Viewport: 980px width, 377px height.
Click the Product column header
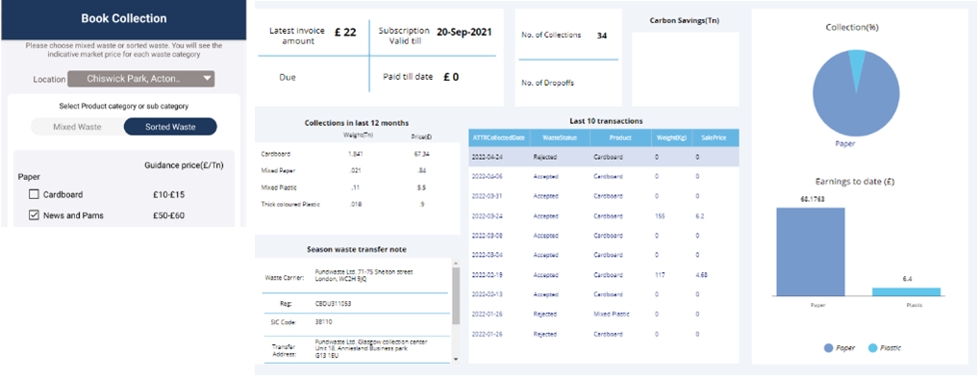tap(620, 138)
